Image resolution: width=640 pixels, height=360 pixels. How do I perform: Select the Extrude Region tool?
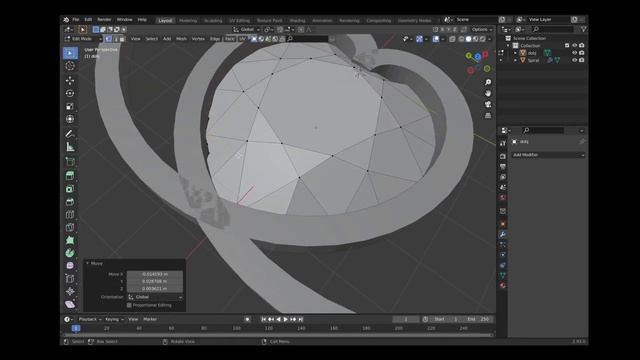click(x=70, y=176)
